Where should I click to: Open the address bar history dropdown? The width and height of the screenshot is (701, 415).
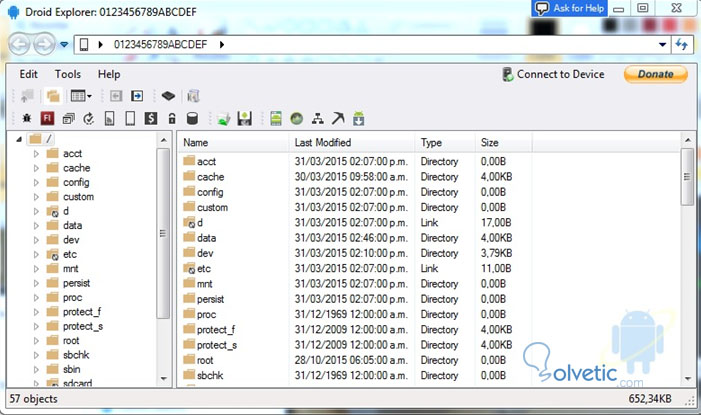(x=663, y=44)
